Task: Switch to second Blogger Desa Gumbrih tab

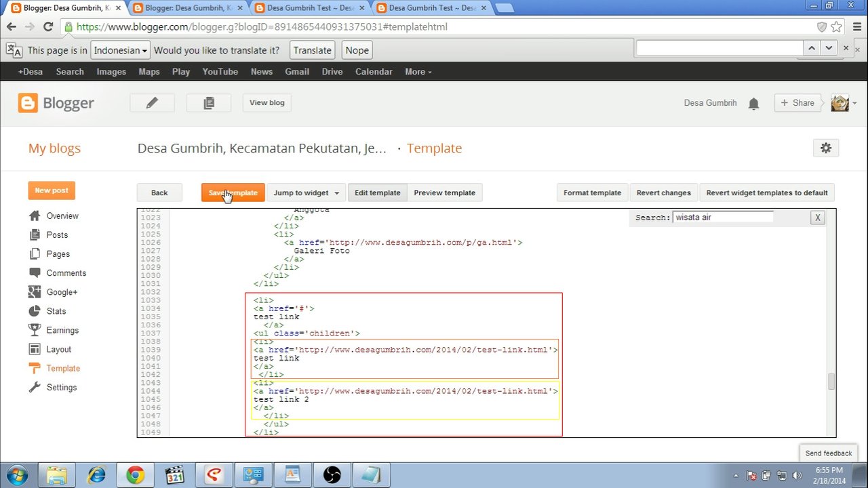Action: [187, 8]
